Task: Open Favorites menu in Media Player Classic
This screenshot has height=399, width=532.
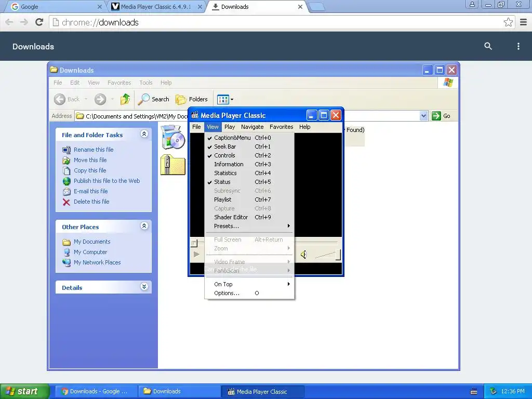Action: pos(281,127)
